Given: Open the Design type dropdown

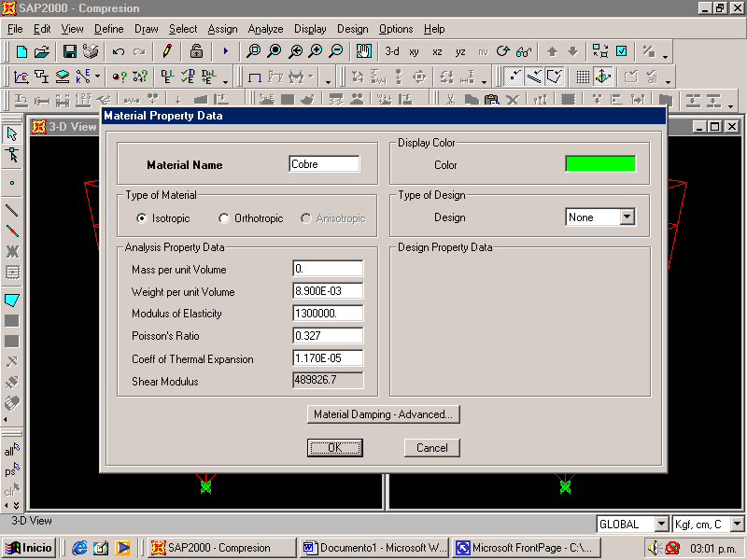Looking at the screenshot, I should pyautogui.click(x=627, y=217).
